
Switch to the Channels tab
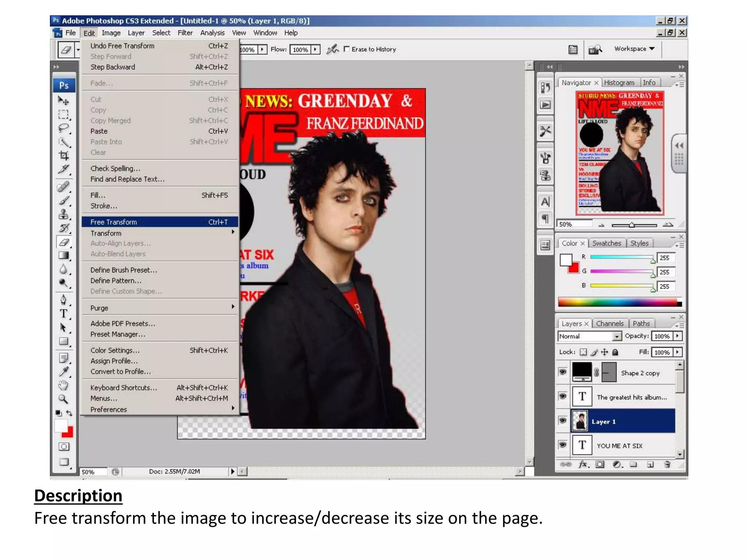(x=609, y=323)
